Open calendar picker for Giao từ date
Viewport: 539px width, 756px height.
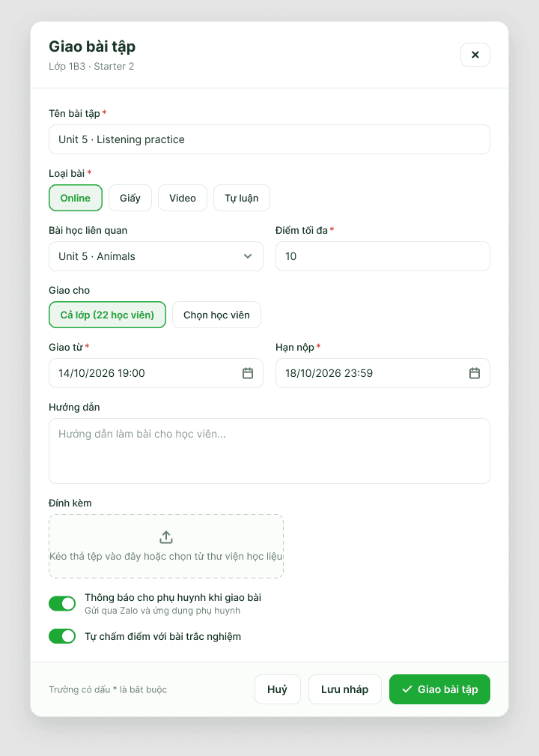click(248, 373)
